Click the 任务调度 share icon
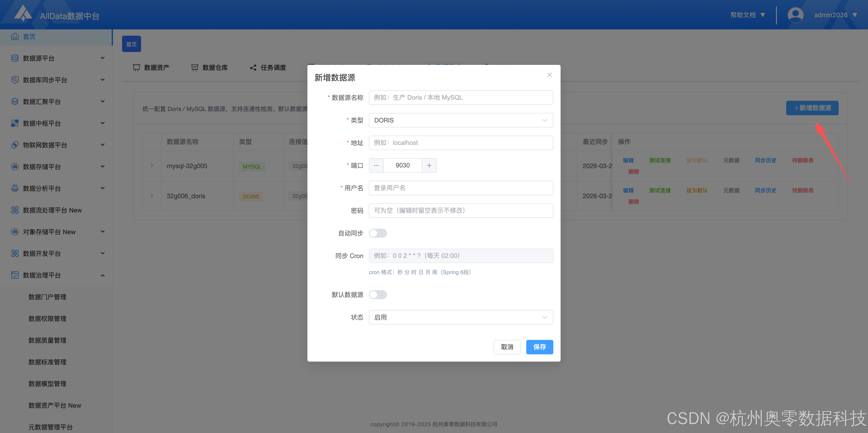 pos(253,68)
